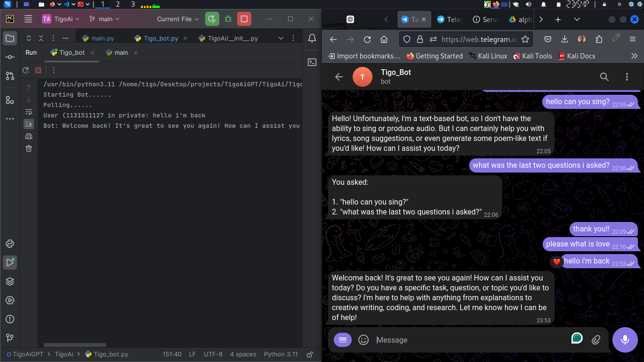This screenshot has width=644, height=362.
Task: Stop Tigo_bot using red stop button in toolbar
Action: click(244, 19)
